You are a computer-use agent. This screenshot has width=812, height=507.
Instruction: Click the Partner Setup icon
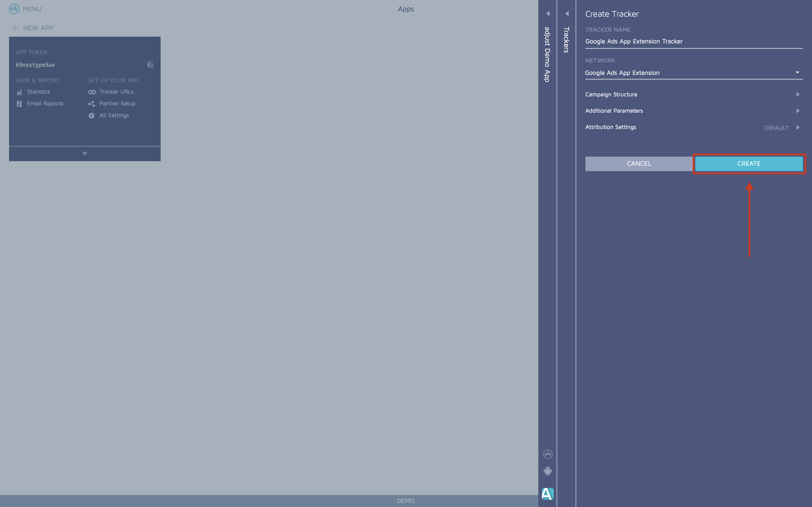pos(91,103)
